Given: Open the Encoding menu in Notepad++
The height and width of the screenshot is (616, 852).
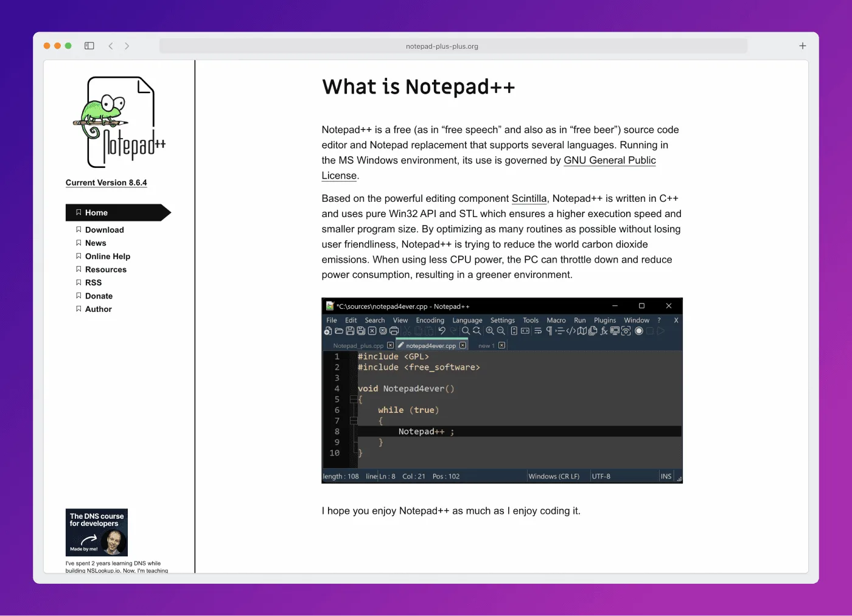Looking at the screenshot, I should point(430,320).
